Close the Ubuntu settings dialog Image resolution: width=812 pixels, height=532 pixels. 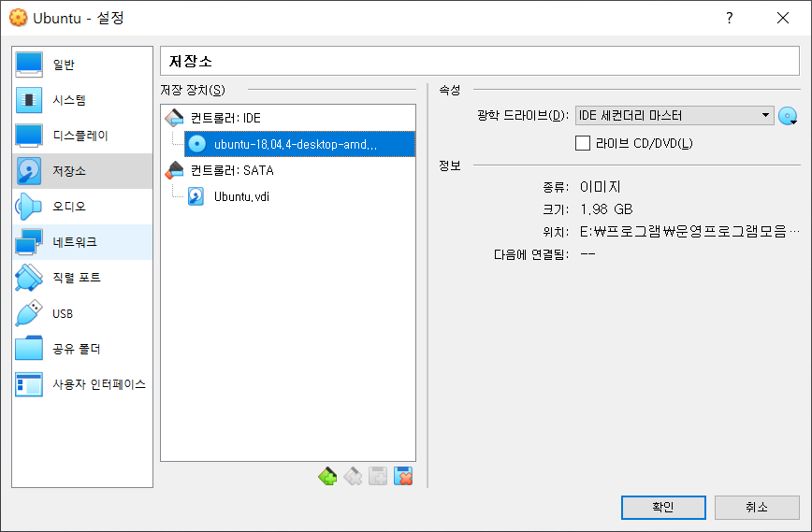(x=783, y=18)
